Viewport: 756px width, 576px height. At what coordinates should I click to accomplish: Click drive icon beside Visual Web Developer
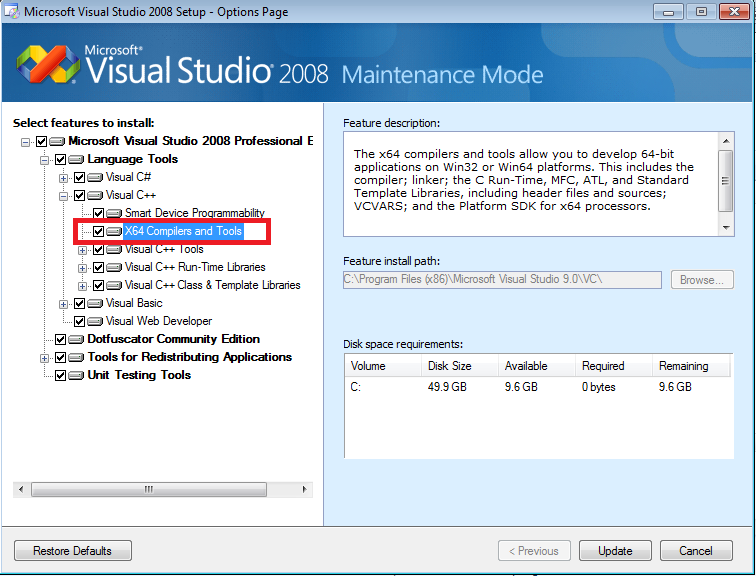point(95,321)
